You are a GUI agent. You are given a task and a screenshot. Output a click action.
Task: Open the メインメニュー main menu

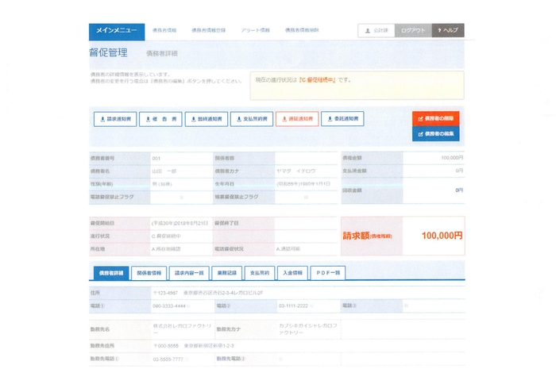point(116,30)
